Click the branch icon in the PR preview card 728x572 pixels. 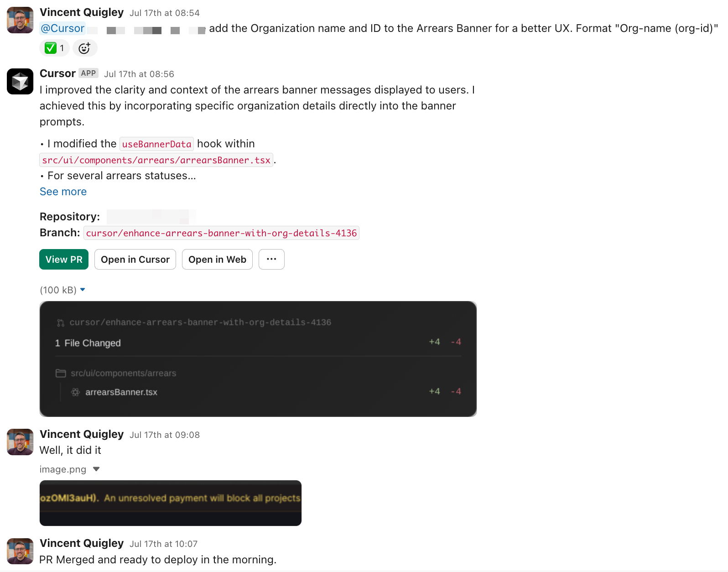(x=60, y=322)
